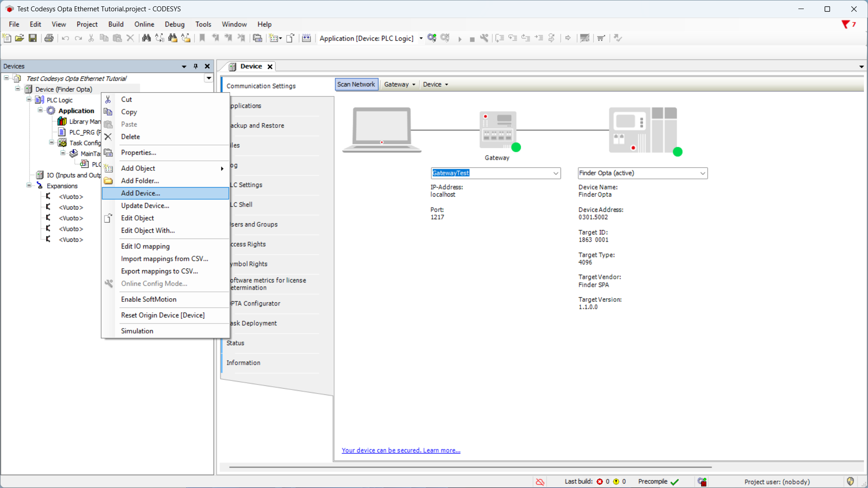Screen dimensions: 868x488
Task: Collapse the PLC Logic tree node
Action: pyautogui.click(x=29, y=100)
